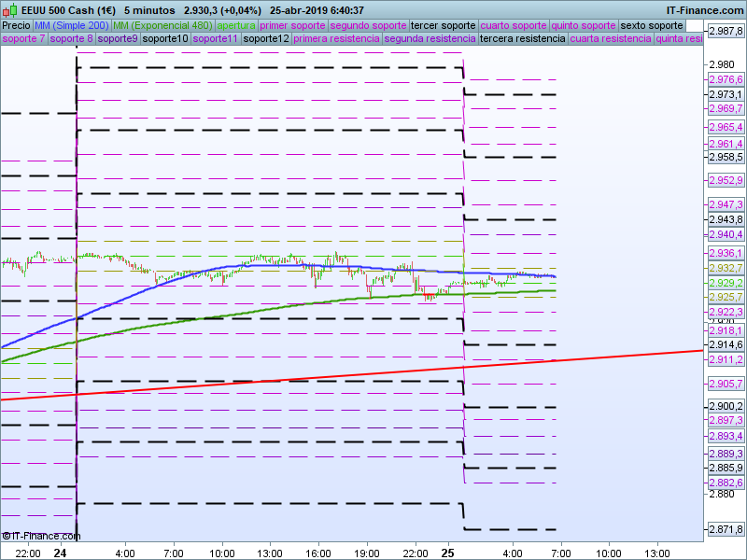
Task: Click the 2.952,9 price level label
Action: tap(726, 180)
